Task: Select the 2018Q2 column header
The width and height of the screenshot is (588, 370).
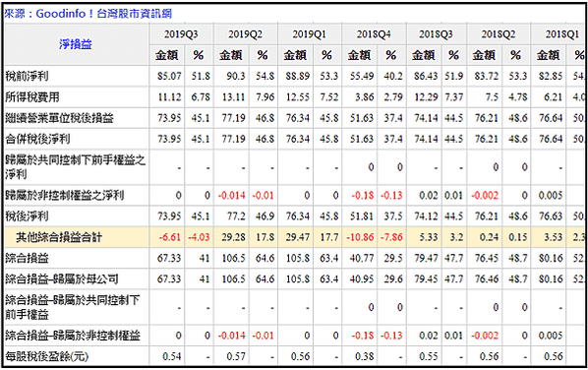Action: click(499, 34)
